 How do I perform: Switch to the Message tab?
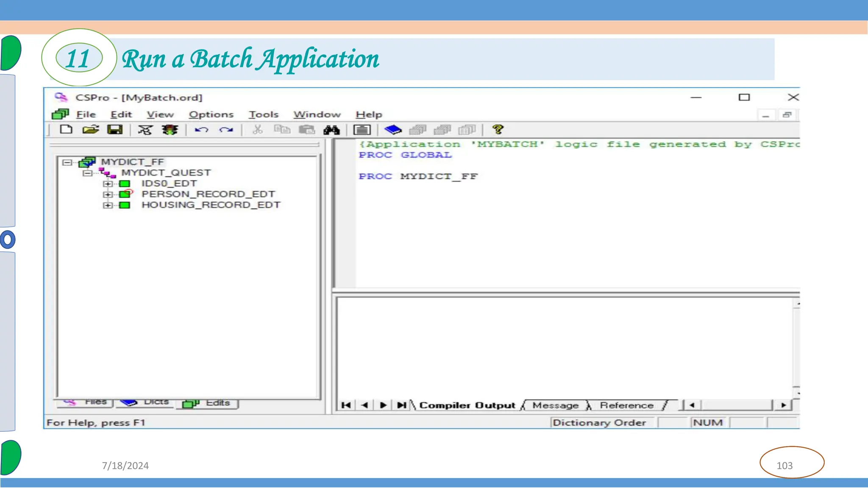coord(555,405)
